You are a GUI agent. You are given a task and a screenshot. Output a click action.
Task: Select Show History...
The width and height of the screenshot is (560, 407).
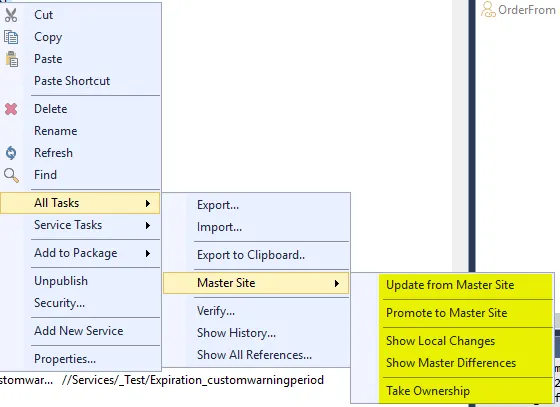click(256, 333)
